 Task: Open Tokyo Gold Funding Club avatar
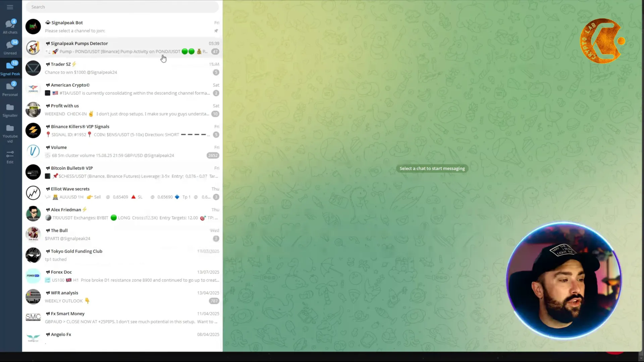(x=33, y=255)
